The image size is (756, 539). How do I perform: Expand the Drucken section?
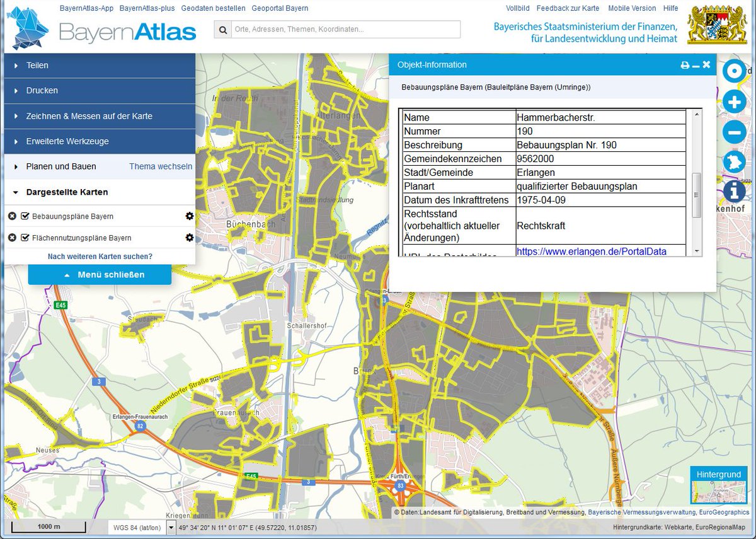(100, 91)
